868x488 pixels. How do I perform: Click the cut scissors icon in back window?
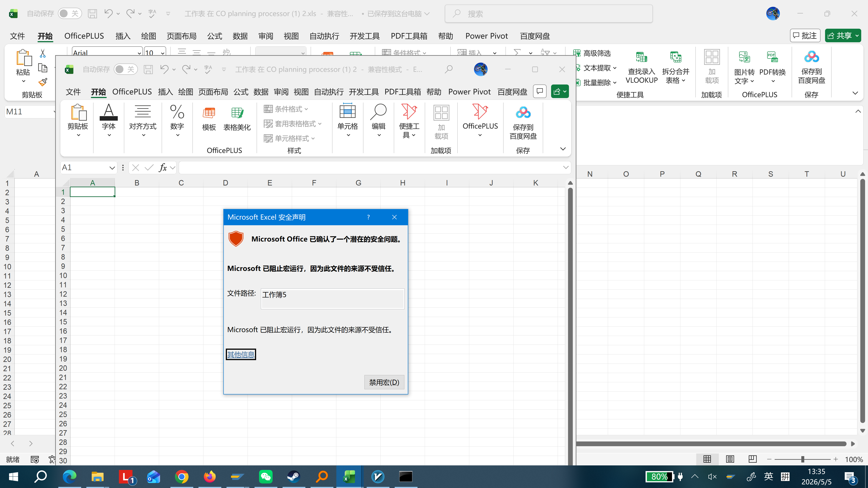coord(43,53)
